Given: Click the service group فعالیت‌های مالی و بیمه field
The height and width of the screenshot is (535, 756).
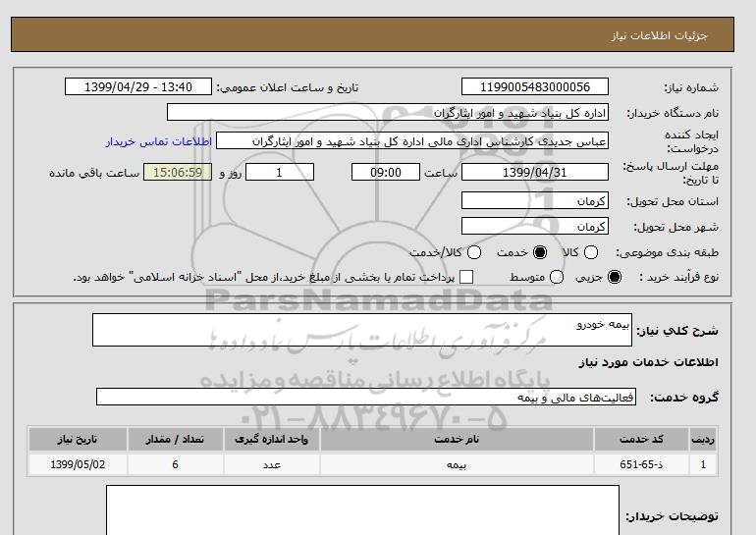Looking at the screenshot, I should [x=366, y=397].
